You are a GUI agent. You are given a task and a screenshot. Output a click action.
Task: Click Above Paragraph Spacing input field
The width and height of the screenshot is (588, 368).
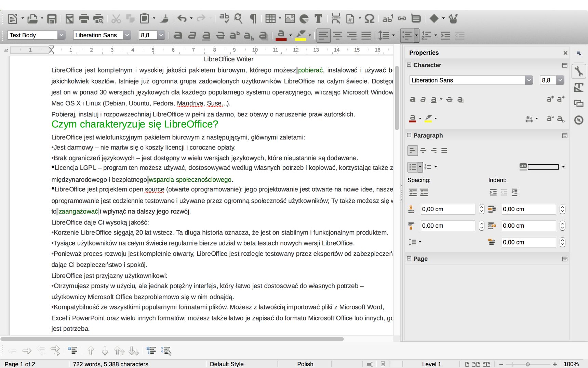click(x=447, y=209)
